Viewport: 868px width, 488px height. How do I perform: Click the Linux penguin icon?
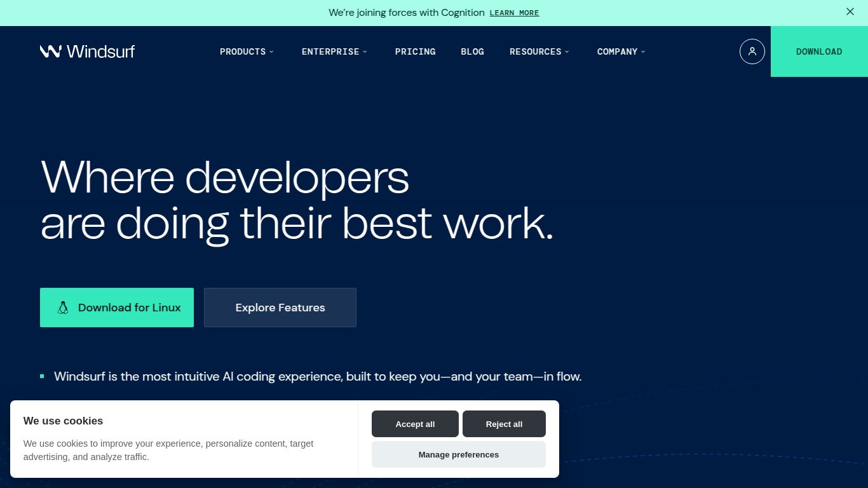pyautogui.click(x=63, y=308)
